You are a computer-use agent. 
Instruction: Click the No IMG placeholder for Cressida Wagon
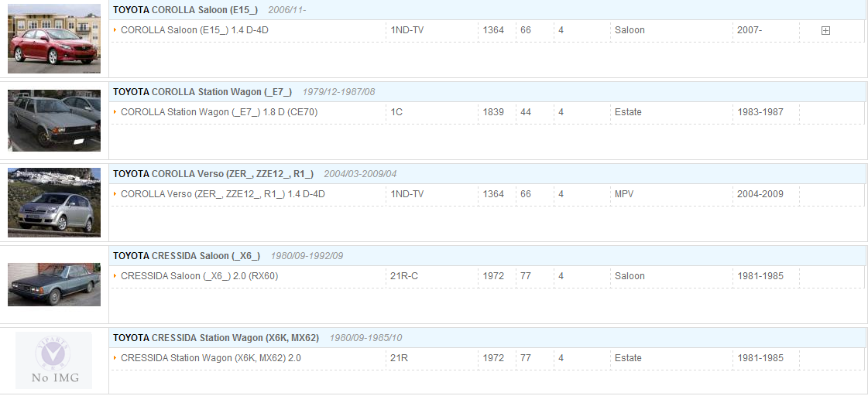point(54,360)
